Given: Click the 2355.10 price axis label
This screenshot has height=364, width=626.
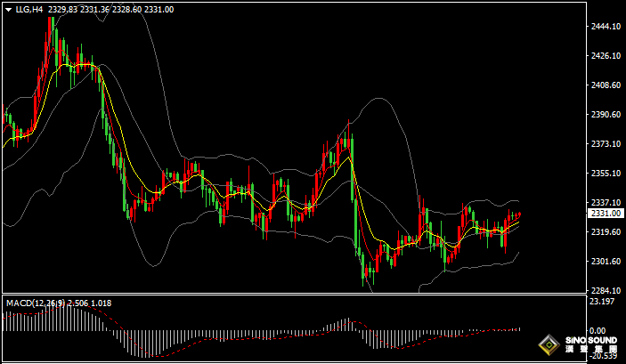Looking at the screenshot, I should [x=606, y=174].
